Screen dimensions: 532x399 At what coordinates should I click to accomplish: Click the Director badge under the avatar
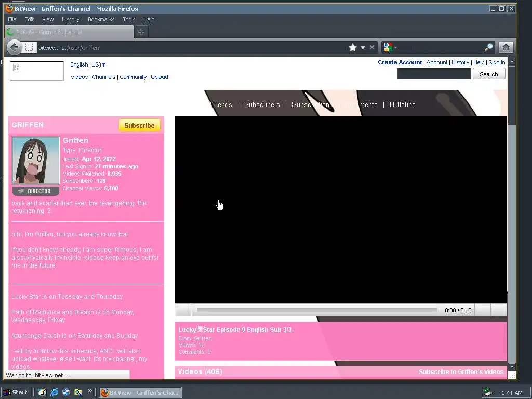tap(36, 191)
